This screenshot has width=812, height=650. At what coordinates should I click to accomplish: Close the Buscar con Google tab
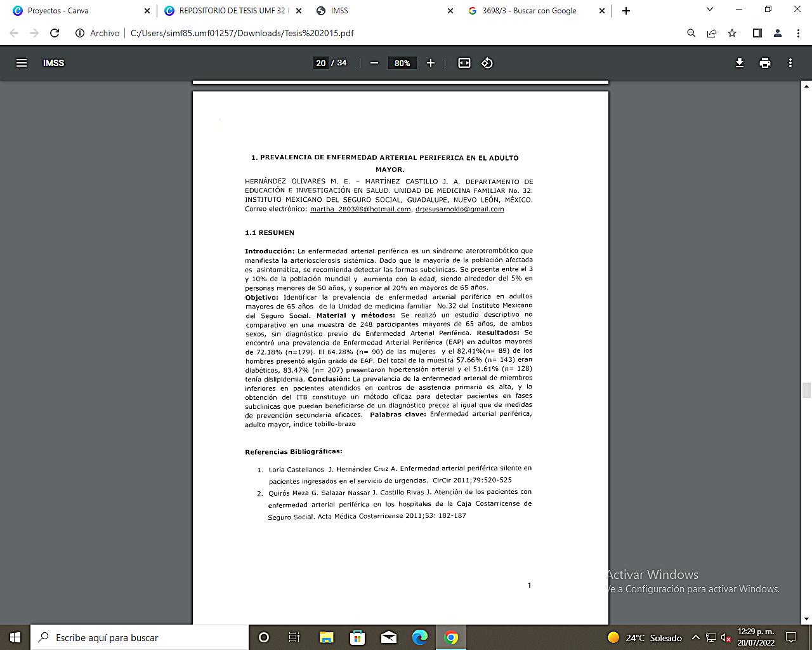[x=603, y=11]
